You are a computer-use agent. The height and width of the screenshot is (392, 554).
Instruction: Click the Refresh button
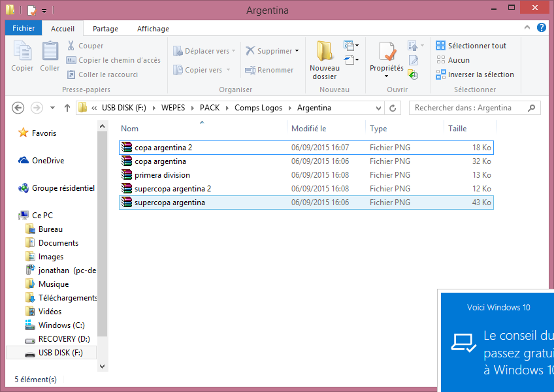(x=393, y=108)
